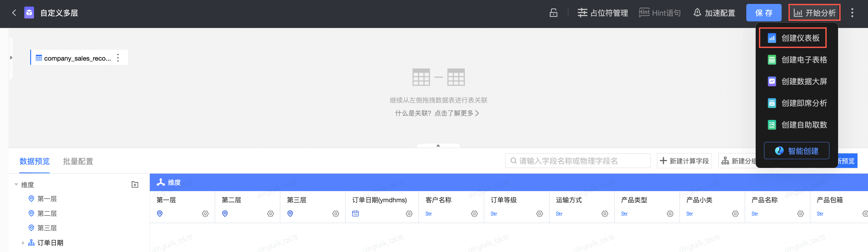Image resolution: width=868 pixels, height=252 pixels.
Task: Click the 开始分析 button
Action: tap(815, 13)
